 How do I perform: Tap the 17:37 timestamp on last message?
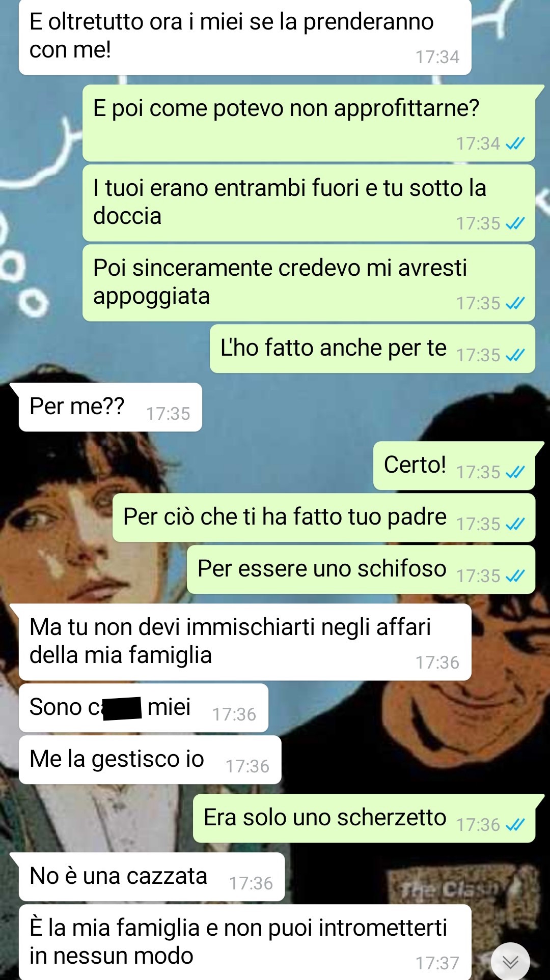click(437, 963)
